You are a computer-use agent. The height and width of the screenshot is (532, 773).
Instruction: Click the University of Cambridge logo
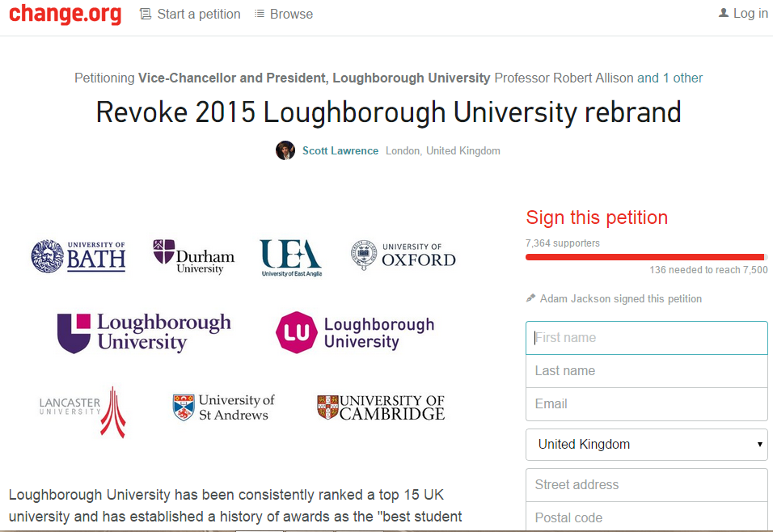(381, 407)
